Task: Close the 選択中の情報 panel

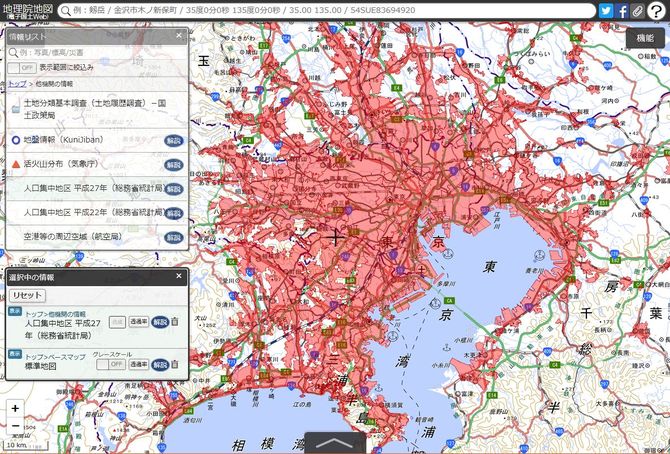Action: click(179, 276)
